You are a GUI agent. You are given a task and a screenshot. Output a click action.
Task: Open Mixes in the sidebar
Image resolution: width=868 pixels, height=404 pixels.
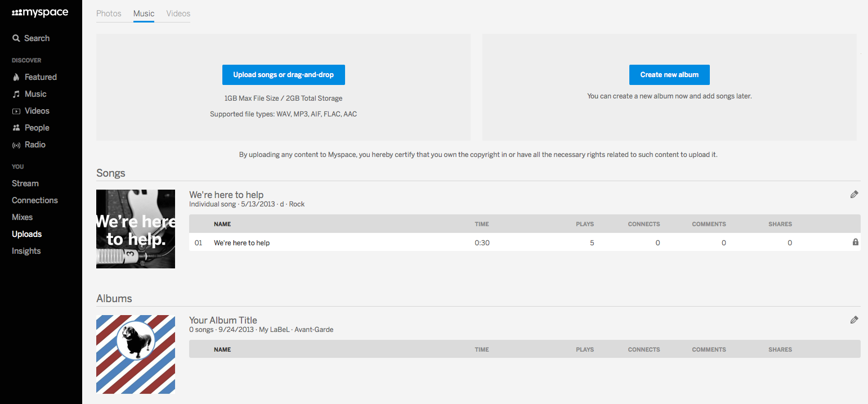click(23, 217)
